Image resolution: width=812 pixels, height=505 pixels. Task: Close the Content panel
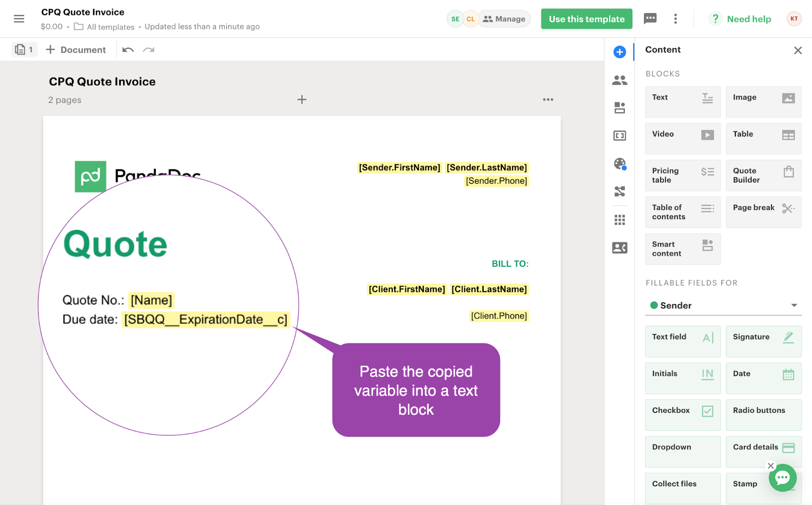click(798, 50)
